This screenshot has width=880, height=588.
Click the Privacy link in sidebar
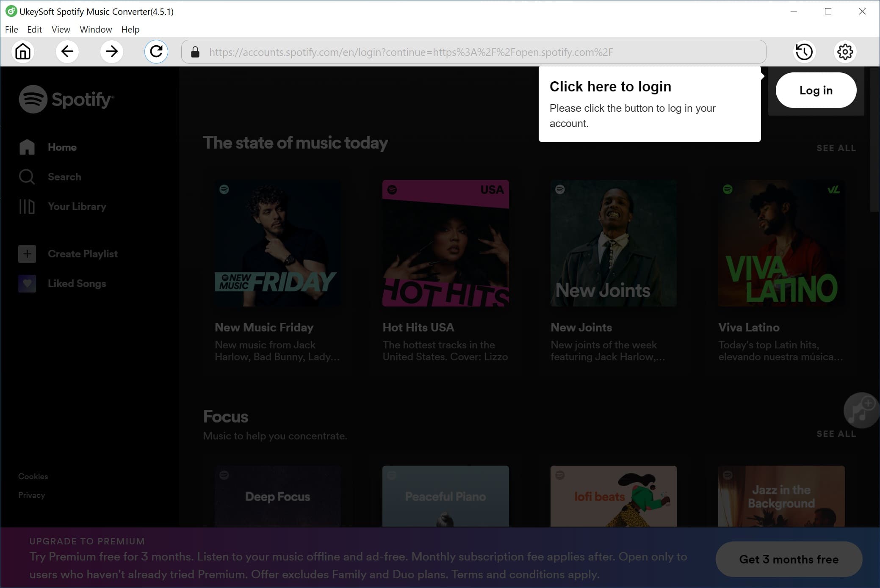(x=31, y=495)
